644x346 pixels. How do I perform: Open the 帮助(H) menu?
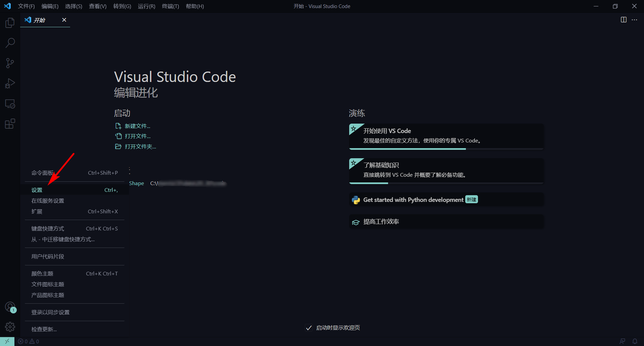coord(195,6)
